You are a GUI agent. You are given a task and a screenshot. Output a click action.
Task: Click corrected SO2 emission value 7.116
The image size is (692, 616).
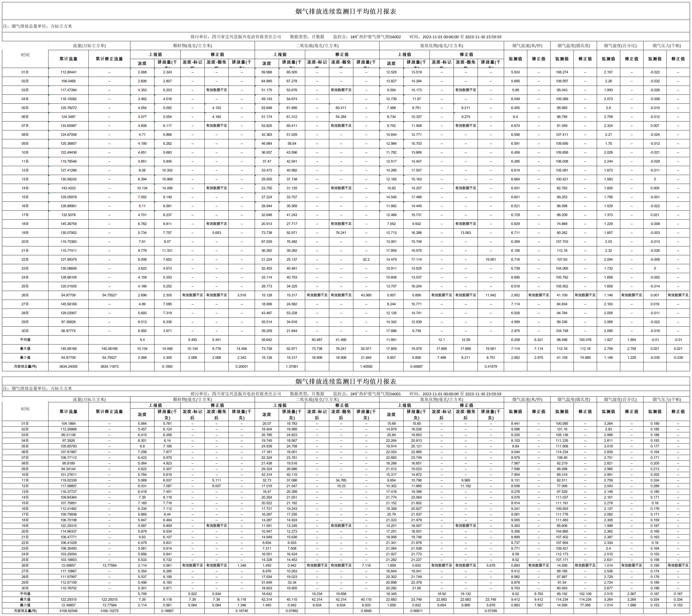(x=366, y=566)
